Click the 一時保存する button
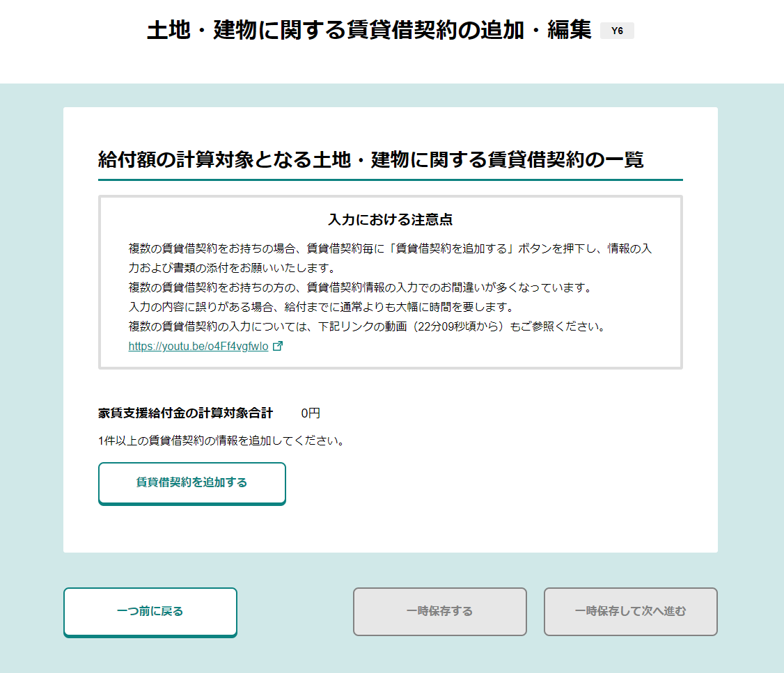 (x=439, y=612)
